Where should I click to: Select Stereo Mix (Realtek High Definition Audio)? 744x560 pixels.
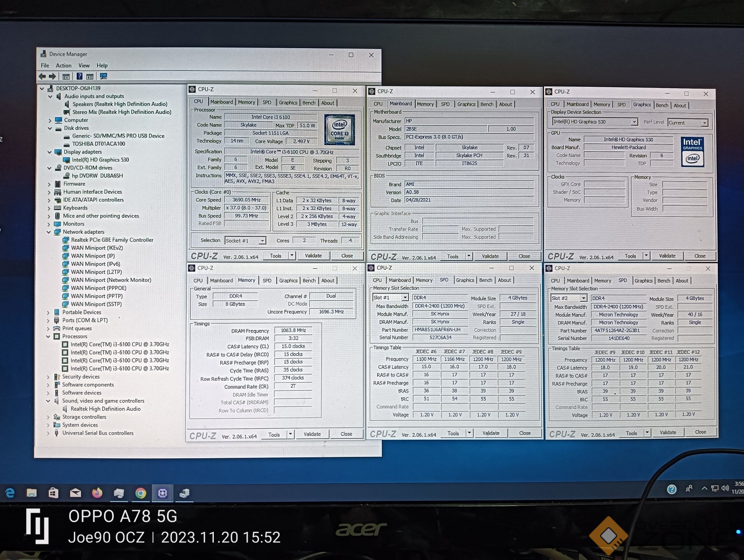pyautogui.click(x=122, y=112)
